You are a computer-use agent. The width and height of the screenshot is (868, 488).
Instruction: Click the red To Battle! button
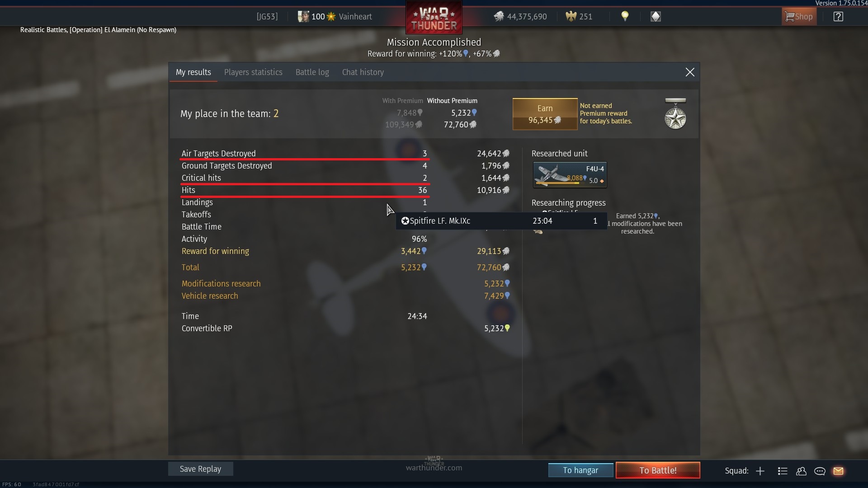[658, 470]
